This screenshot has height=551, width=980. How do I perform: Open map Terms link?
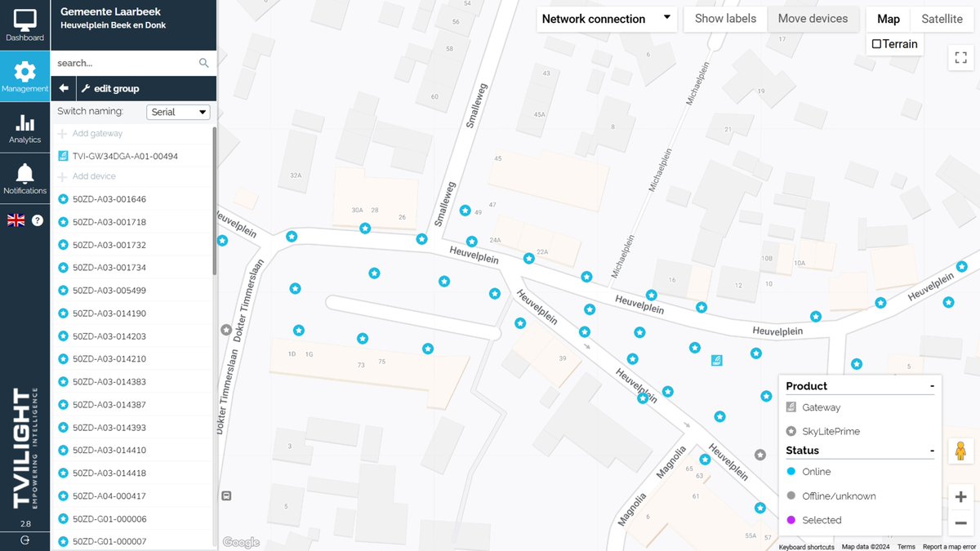[x=906, y=547]
